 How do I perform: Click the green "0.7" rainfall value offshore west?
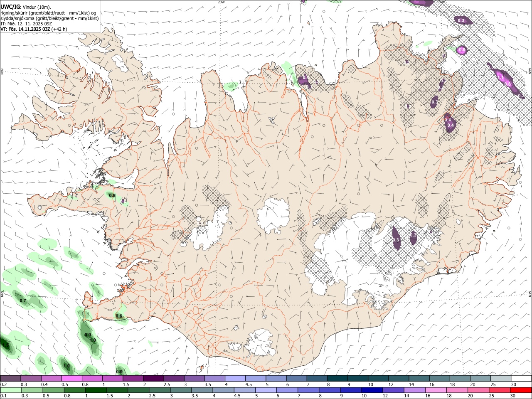tap(23, 300)
